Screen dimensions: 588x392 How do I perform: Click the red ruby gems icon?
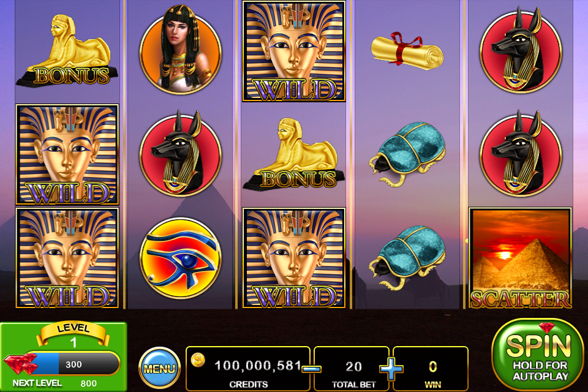click(21, 363)
